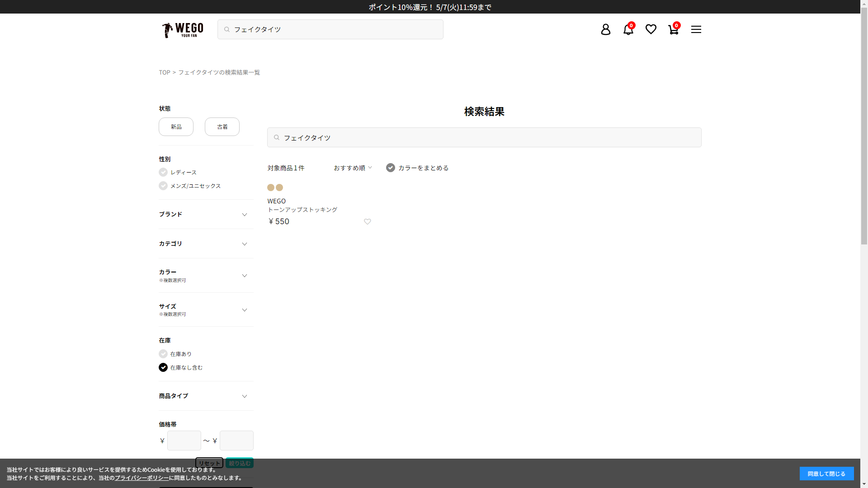Click the TOP breadcrumb link

pos(164,72)
